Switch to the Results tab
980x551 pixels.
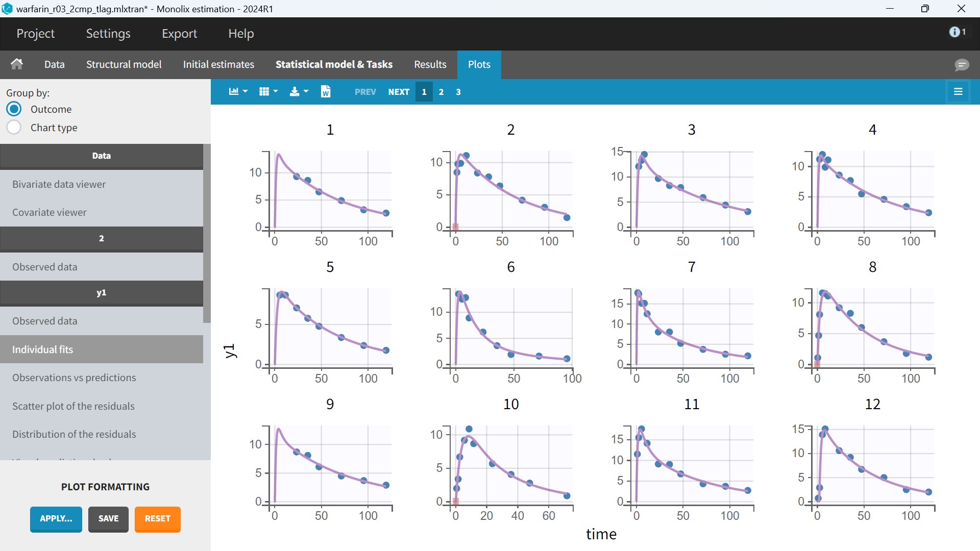tap(430, 64)
